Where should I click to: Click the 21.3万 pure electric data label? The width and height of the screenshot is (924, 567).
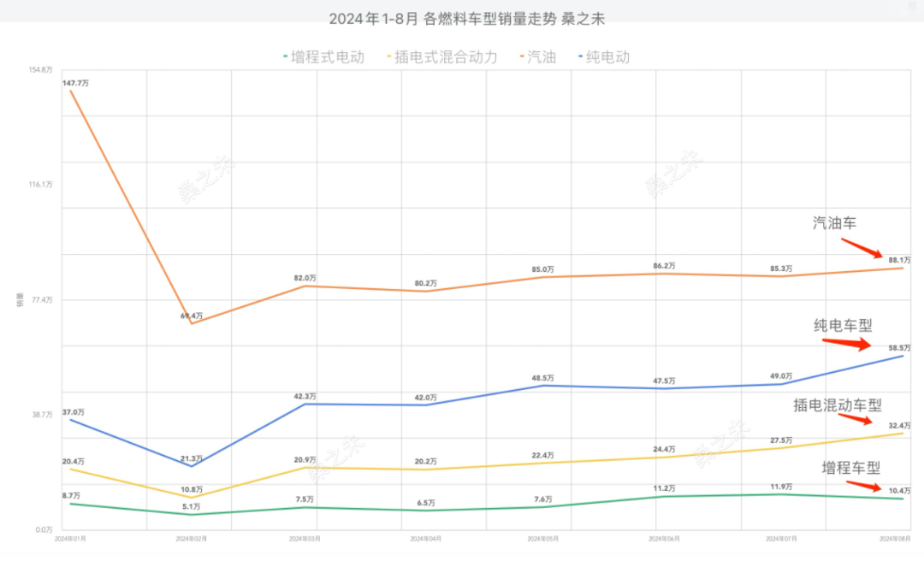click(192, 458)
